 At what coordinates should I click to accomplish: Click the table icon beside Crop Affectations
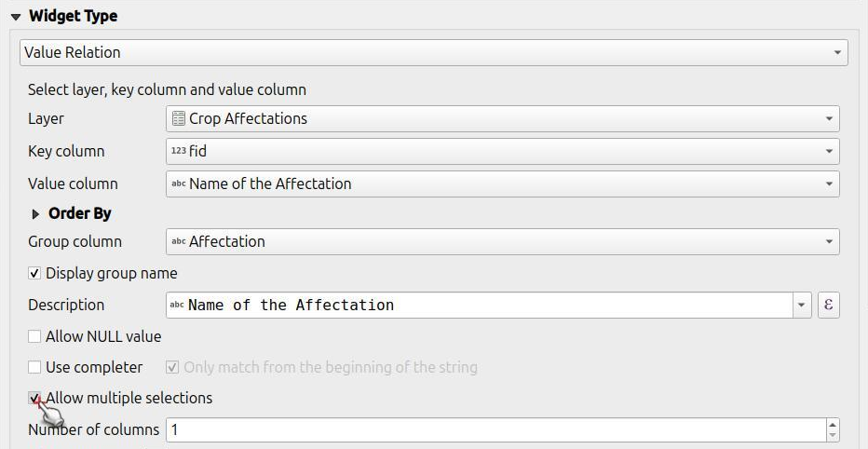tap(178, 118)
